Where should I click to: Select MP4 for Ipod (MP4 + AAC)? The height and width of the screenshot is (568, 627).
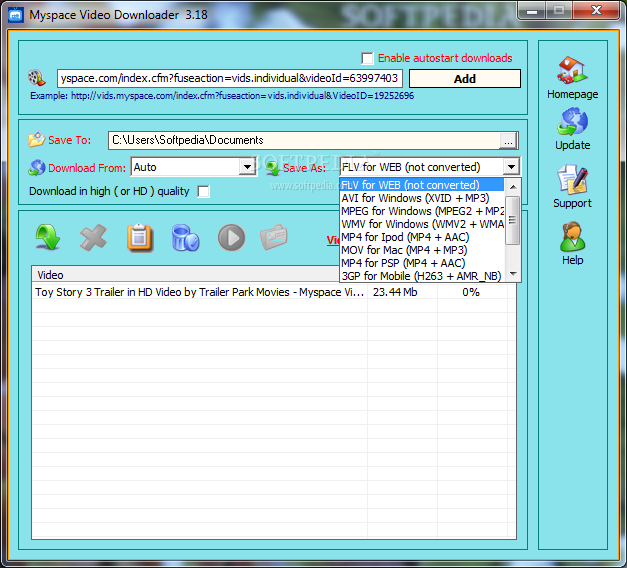(x=422, y=237)
